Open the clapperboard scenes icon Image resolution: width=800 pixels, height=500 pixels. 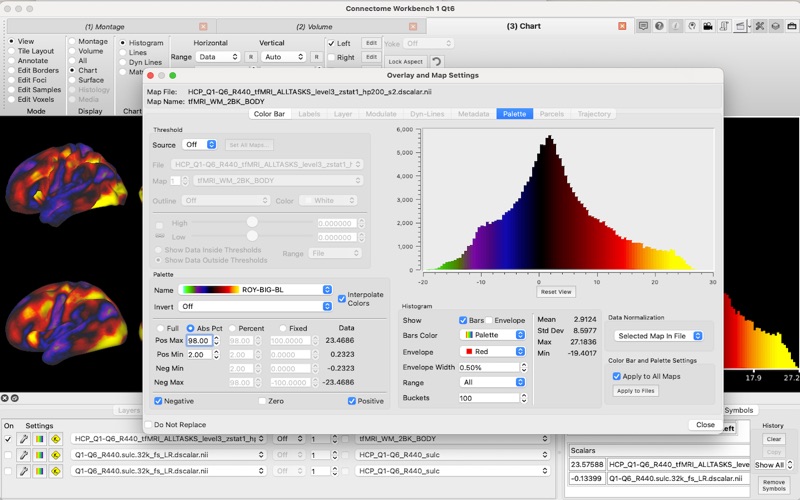pyautogui.click(x=740, y=26)
